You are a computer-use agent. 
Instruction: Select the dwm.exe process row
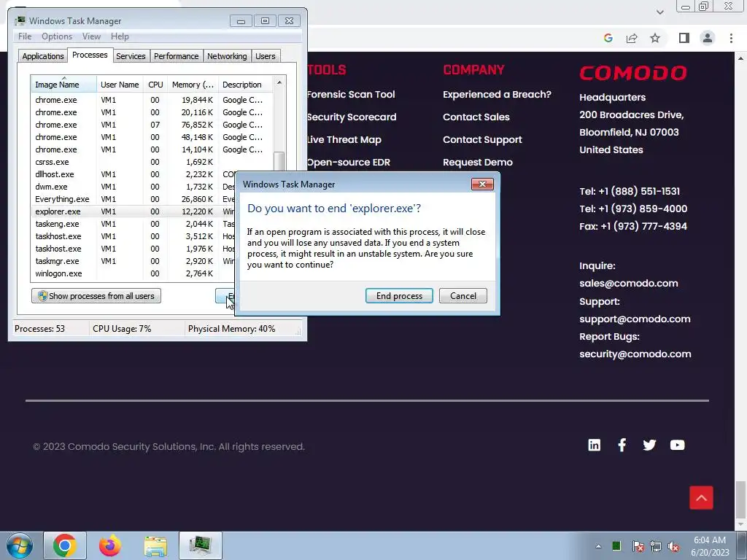(x=133, y=187)
